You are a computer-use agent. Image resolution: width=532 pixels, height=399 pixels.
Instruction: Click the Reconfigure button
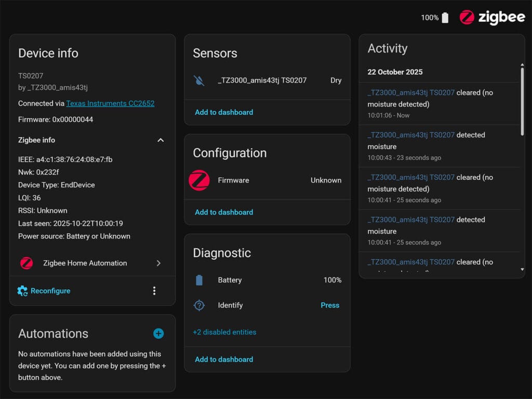click(44, 291)
